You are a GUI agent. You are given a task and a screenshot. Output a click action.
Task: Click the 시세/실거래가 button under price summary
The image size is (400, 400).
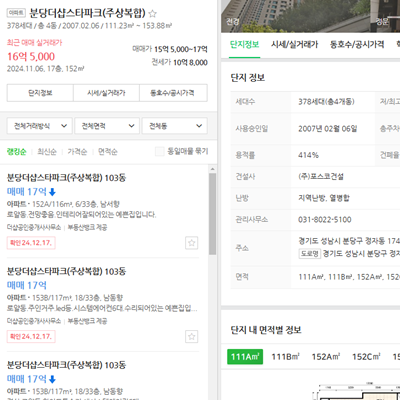[106, 93]
